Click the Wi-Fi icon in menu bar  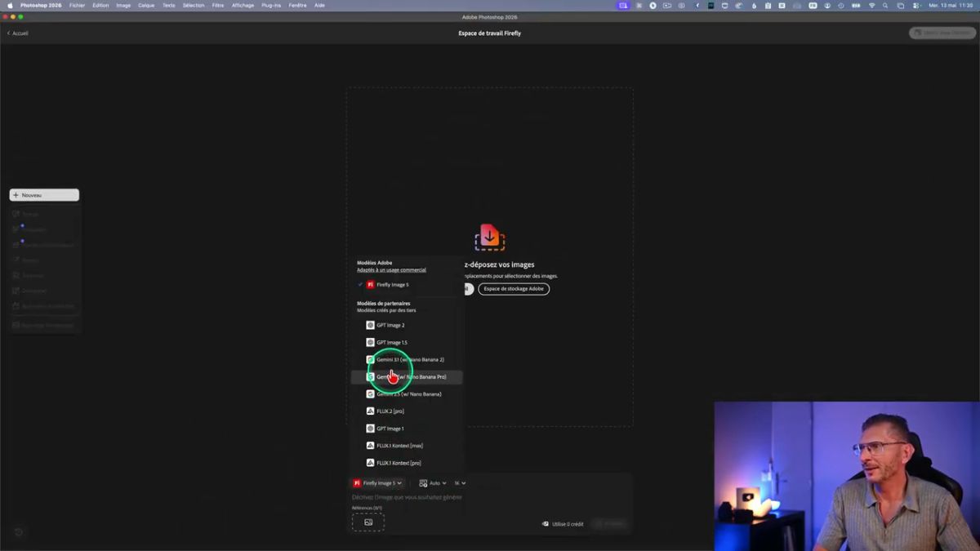pos(871,5)
